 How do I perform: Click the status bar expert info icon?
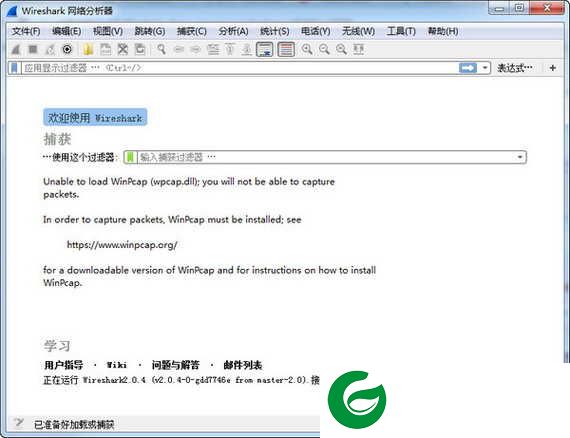point(18,422)
